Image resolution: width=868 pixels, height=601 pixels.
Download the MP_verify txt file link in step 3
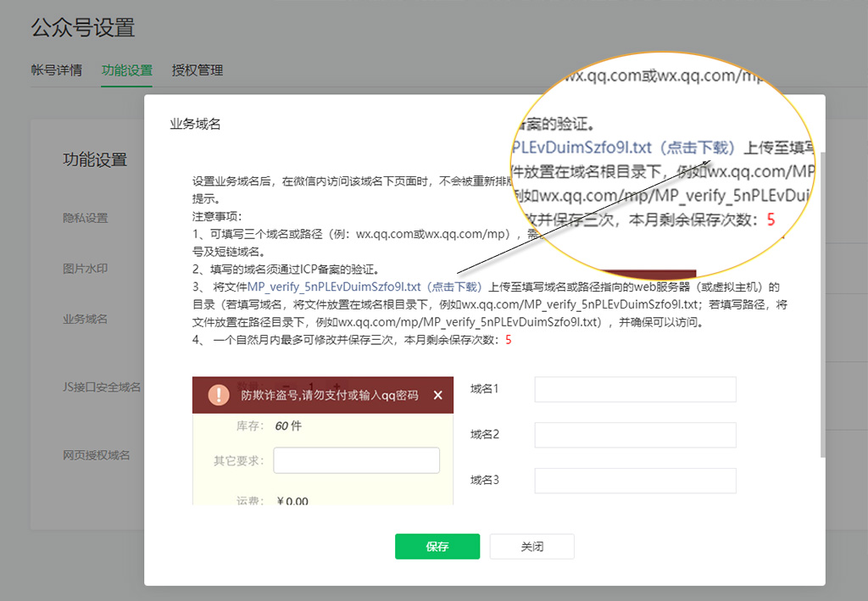pyautogui.click(x=364, y=287)
